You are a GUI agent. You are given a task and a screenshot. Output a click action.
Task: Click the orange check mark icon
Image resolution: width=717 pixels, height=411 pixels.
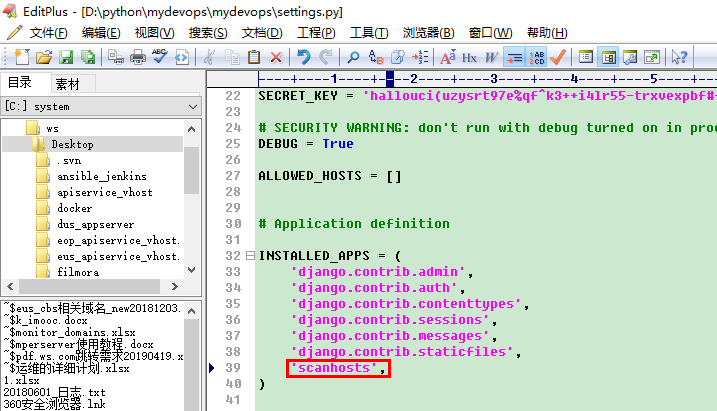558,57
